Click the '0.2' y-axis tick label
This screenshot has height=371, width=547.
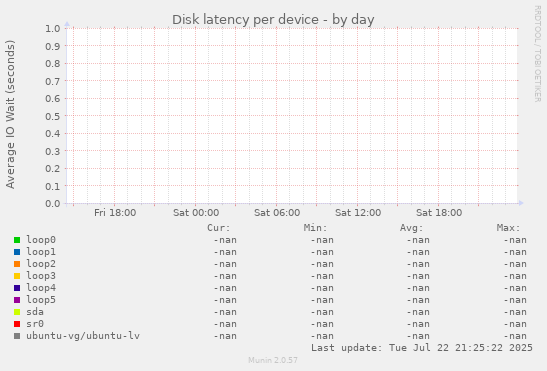(53, 169)
